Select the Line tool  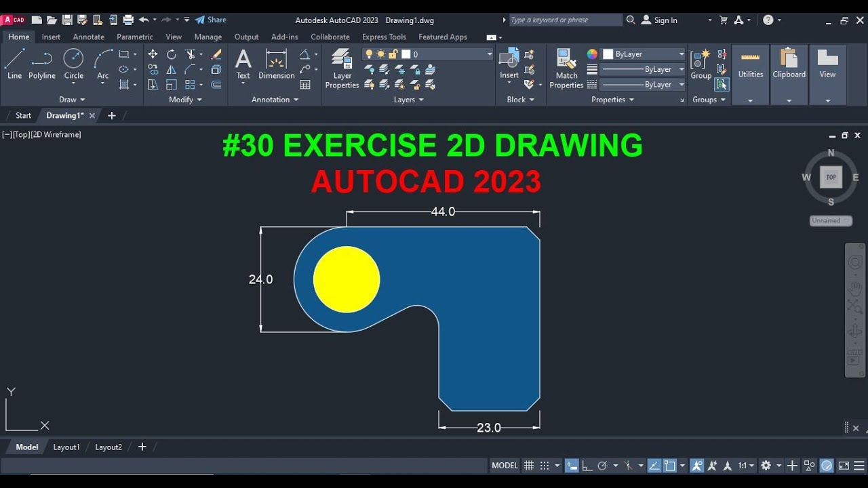coord(14,64)
